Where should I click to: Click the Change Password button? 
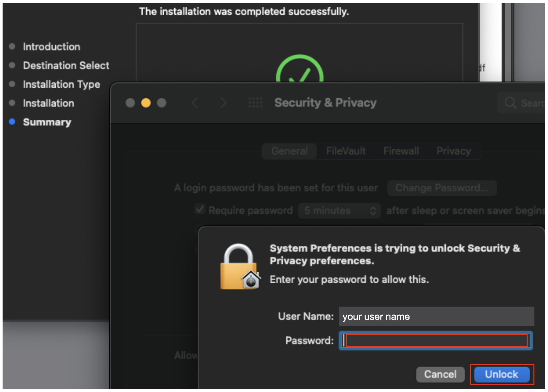coord(442,188)
